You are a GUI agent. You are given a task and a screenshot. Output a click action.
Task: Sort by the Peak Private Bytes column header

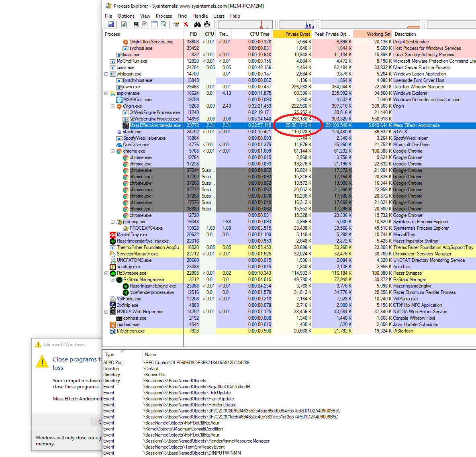tap(332, 34)
